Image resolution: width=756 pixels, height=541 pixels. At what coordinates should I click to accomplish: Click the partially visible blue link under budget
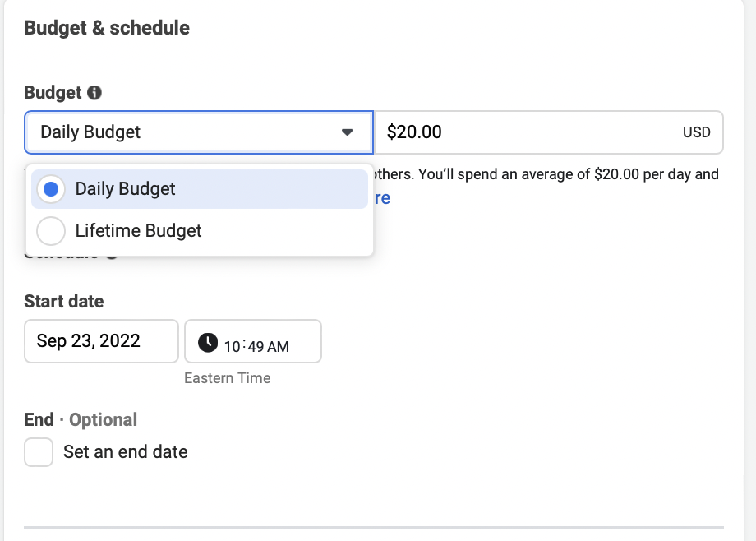(382, 198)
